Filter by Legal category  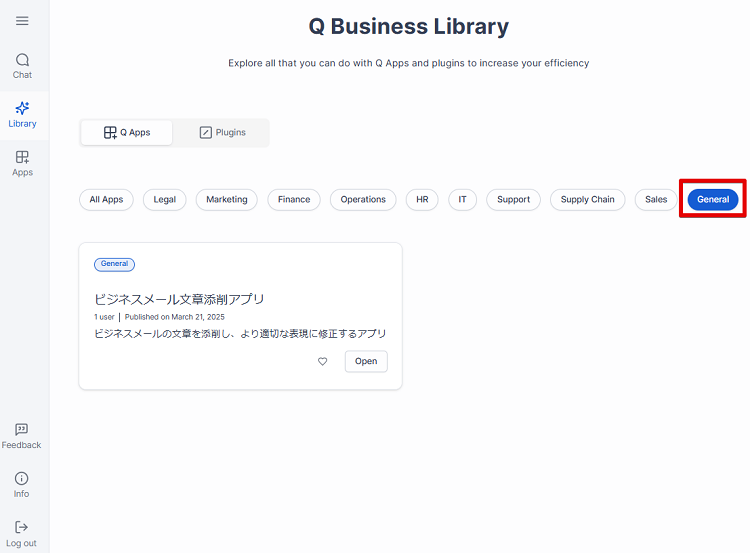tap(165, 199)
